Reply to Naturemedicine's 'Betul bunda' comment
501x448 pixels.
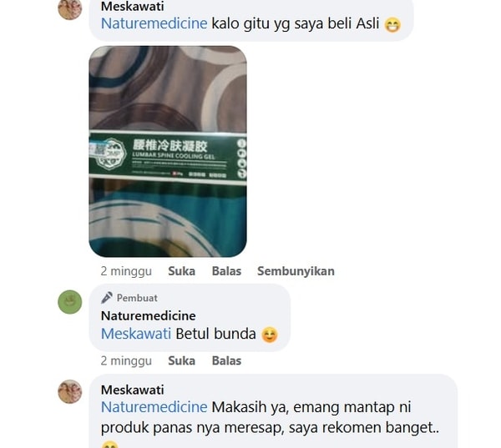click(x=226, y=361)
